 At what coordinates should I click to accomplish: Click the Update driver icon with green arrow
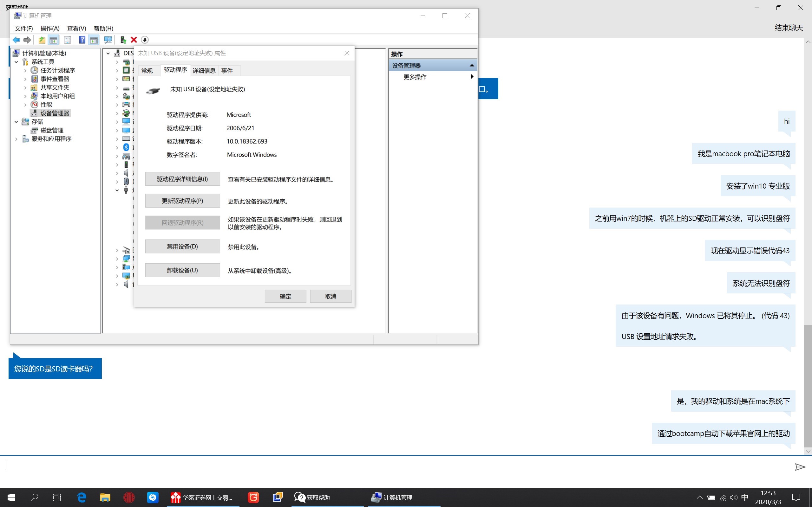pyautogui.click(x=123, y=40)
